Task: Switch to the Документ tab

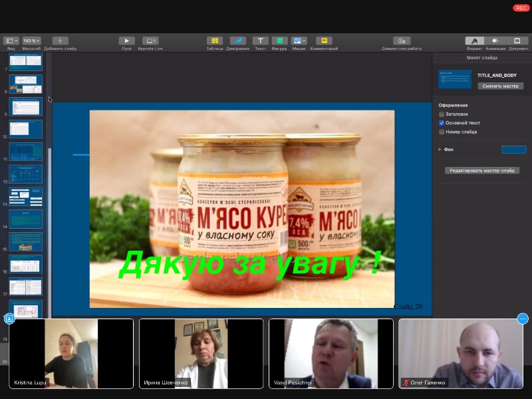Action: (x=518, y=41)
